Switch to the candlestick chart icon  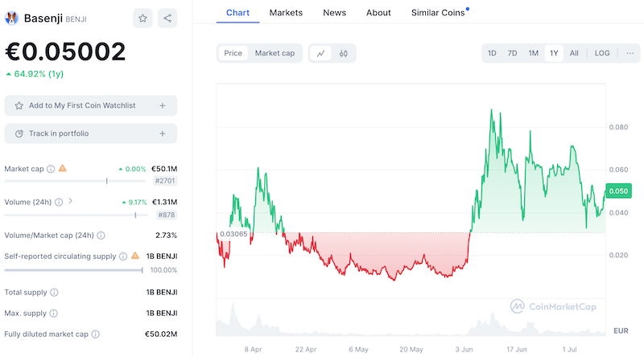(x=344, y=53)
